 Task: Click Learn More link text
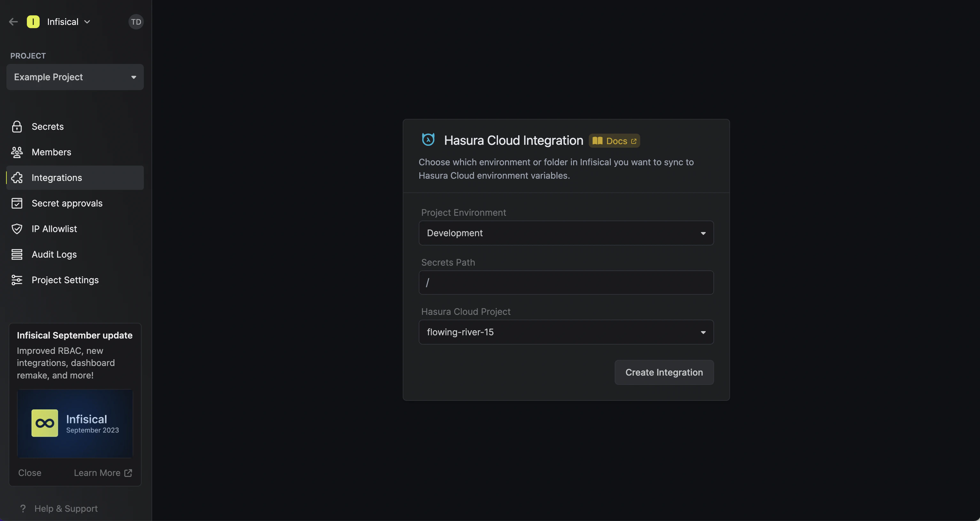pyautogui.click(x=97, y=473)
